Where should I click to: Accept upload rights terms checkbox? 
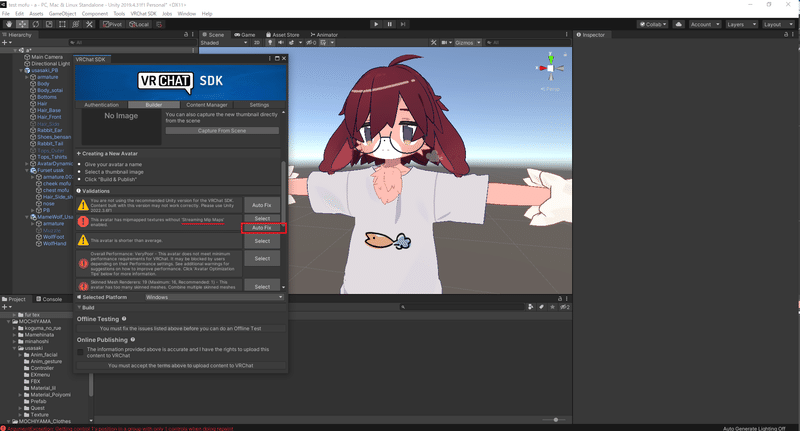coord(80,352)
